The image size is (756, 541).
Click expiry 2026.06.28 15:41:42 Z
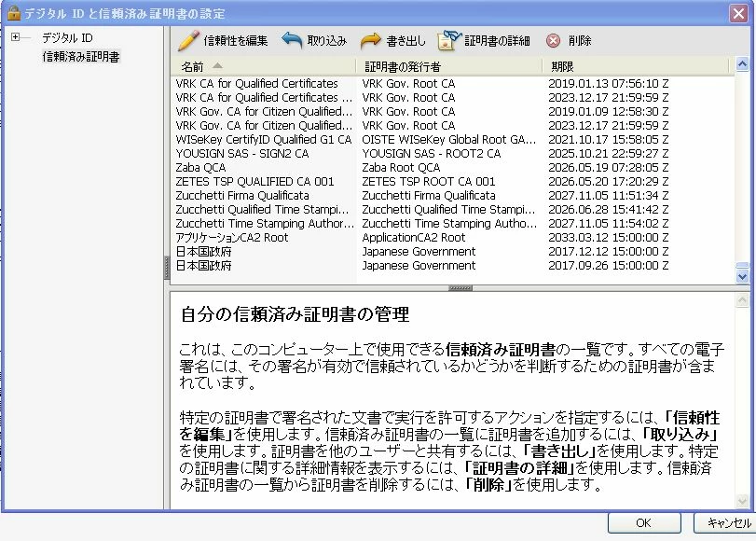point(609,210)
